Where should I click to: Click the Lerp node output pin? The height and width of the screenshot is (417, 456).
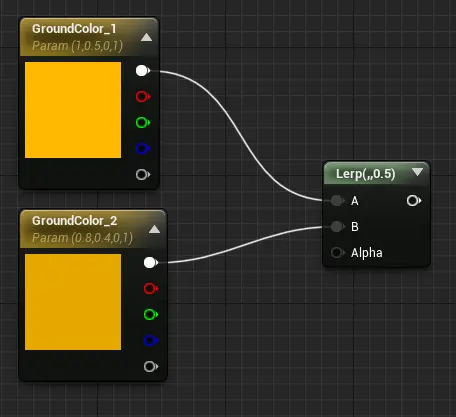(x=414, y=201)
